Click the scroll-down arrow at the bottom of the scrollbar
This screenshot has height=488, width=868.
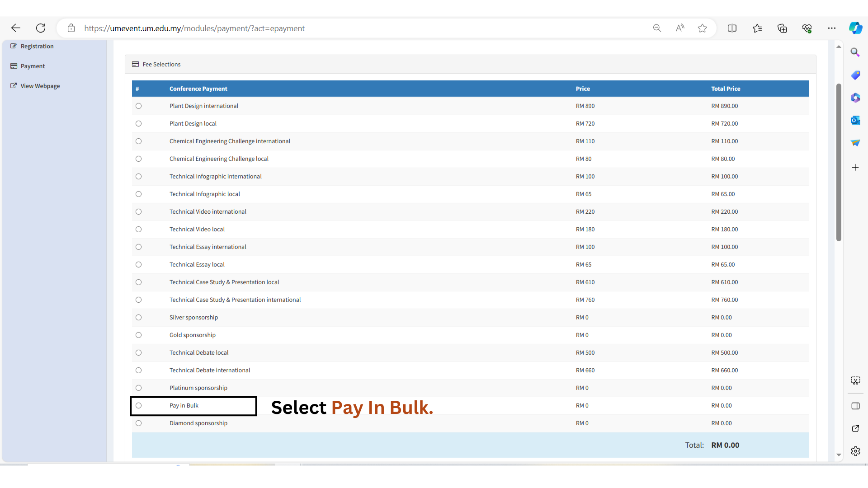pos(839,455)
